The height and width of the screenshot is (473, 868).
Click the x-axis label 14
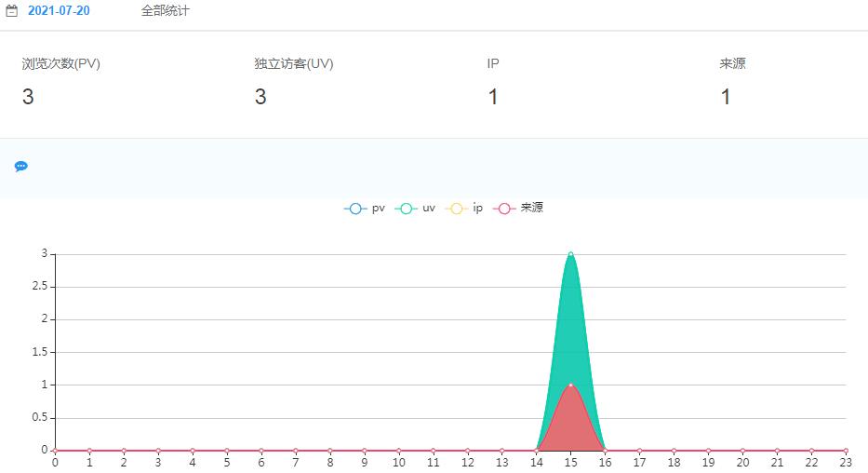tap(537, 463)
